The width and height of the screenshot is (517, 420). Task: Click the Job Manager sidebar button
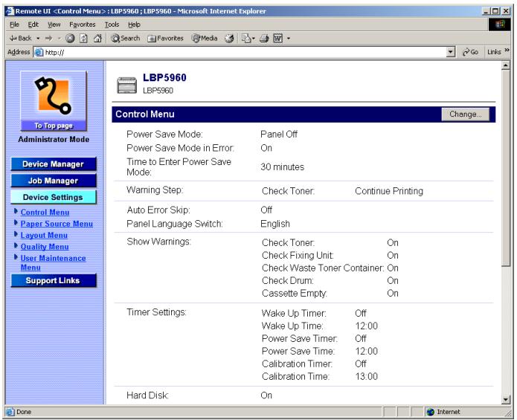pos(54,181)
